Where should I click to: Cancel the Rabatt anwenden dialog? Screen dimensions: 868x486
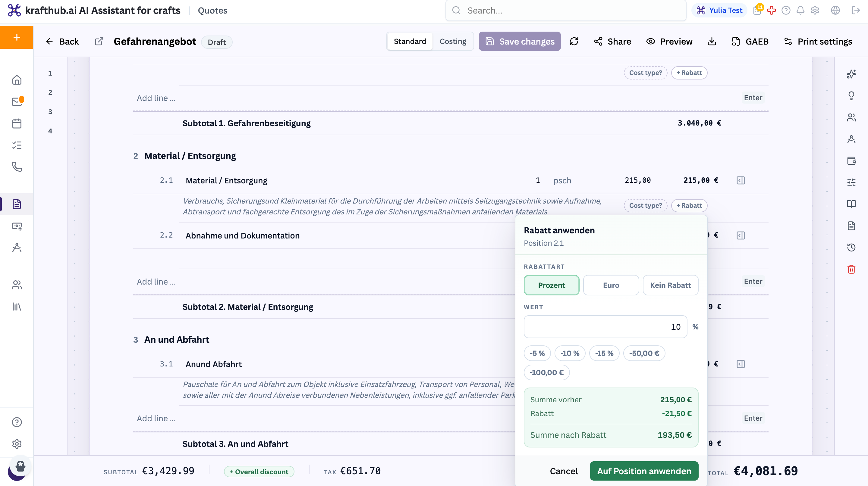[564, 471]
